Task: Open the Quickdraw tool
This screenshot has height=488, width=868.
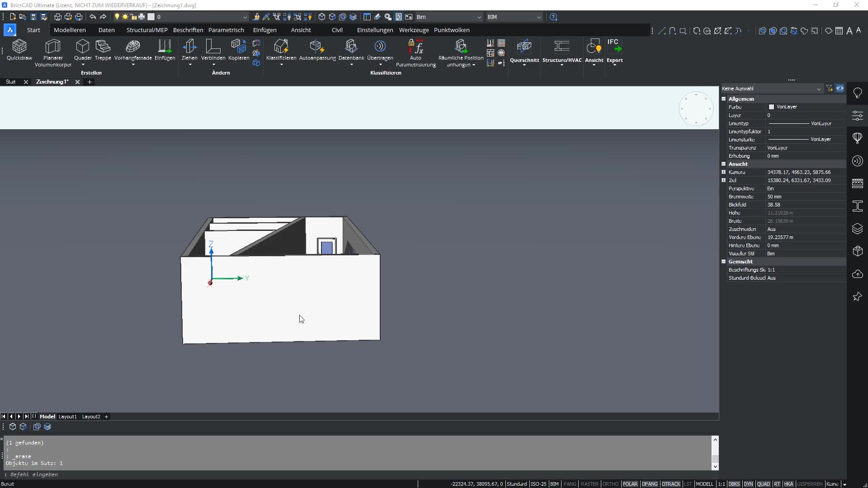Action: click(19, 50)
